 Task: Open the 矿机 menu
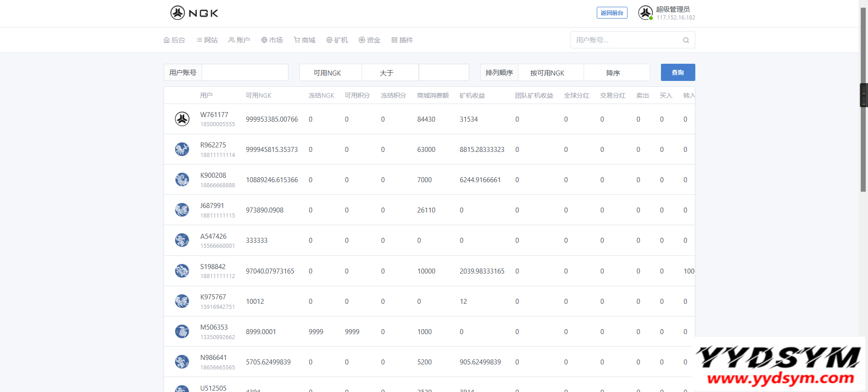pyautogui.click(x=337, y=40)
